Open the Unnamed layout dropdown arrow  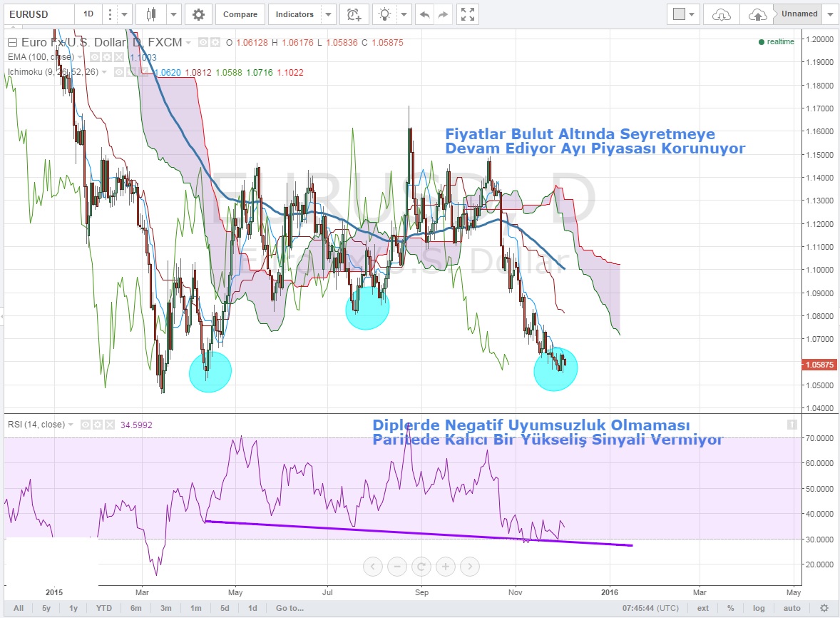pos(831,14)
